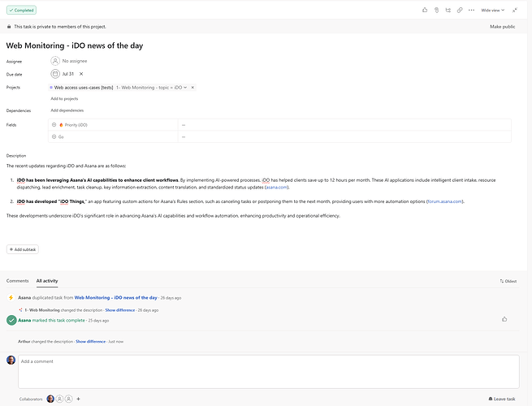Viewport: 532px width, 406px height.
Task: Switch to the Comments tab
Action: 17,280
